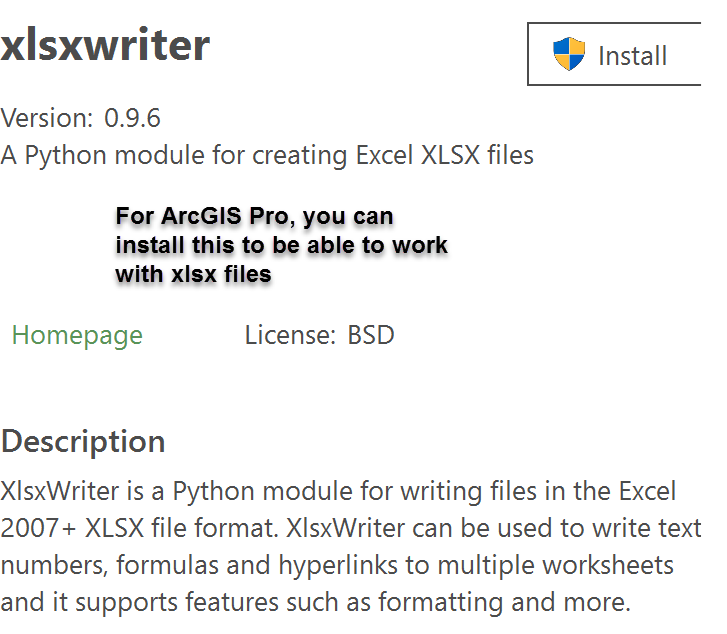The image size is (727, 634).
Task: Click the UAC shield icon on Install
Action: click(569, 54)
